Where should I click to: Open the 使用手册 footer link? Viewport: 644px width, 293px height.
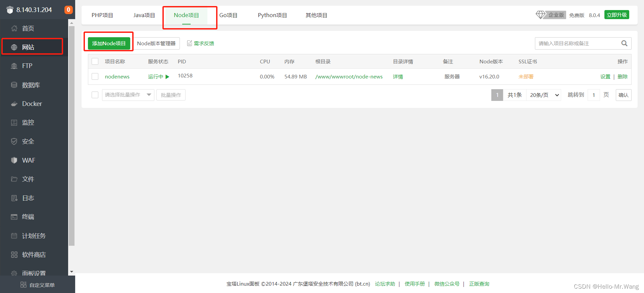415,284
